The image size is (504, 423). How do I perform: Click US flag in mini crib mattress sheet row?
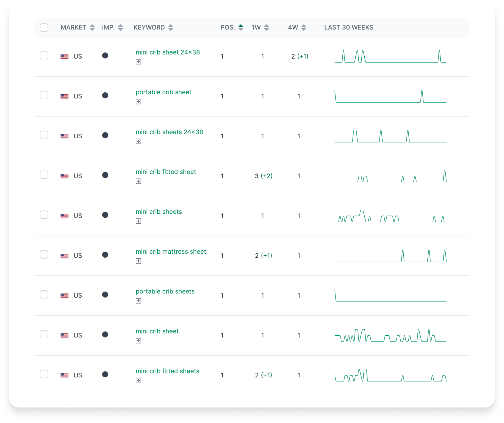[65, 256]
